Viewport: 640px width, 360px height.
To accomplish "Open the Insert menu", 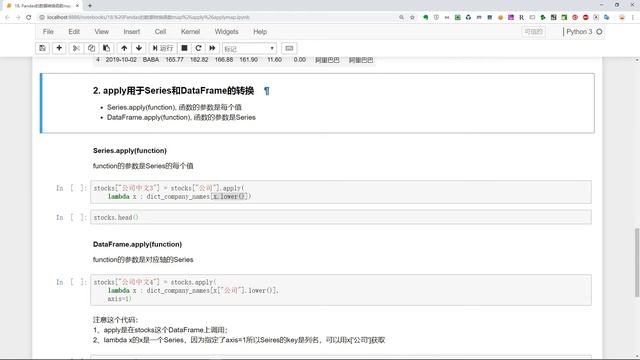I will 131,31.
